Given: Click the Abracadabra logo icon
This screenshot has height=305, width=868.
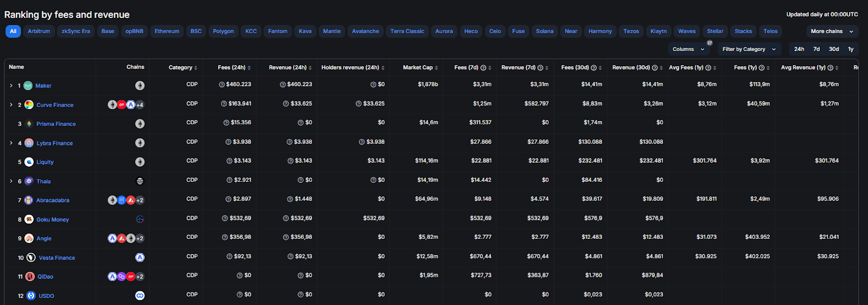Looking at the screenshot, I should 29,200.
